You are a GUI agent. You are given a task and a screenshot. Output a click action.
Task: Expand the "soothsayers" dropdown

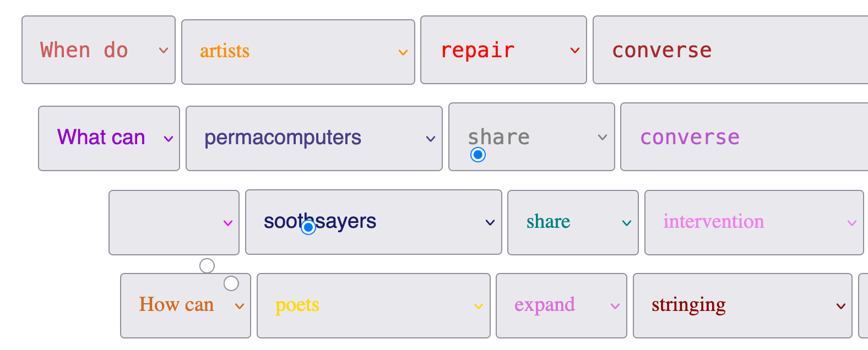click(x=373, y=222)
